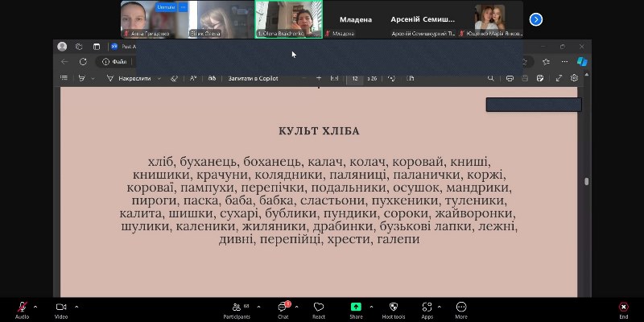The width and height of the screenshot is (644, 322).
Task: Click the Файл site info indicator
Action: pos(114,62)
